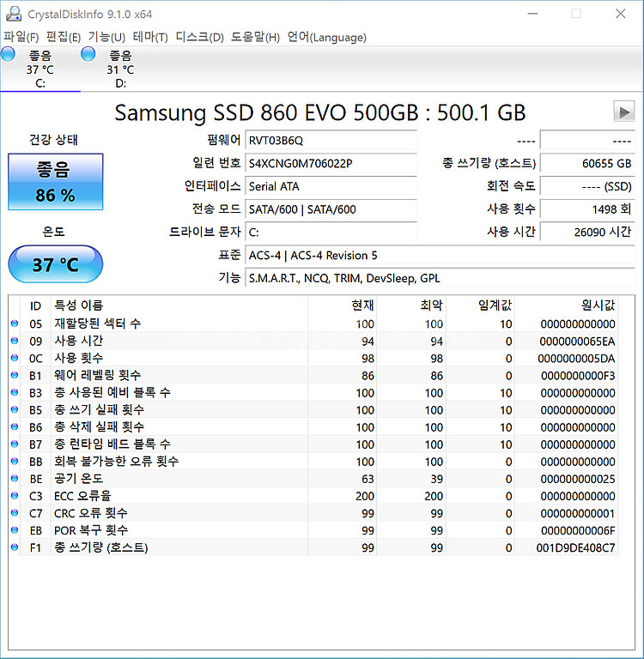Select the 재할당된 섹터 수 attribute row
This screenshot has height=659, width=644.
(313, 323)
